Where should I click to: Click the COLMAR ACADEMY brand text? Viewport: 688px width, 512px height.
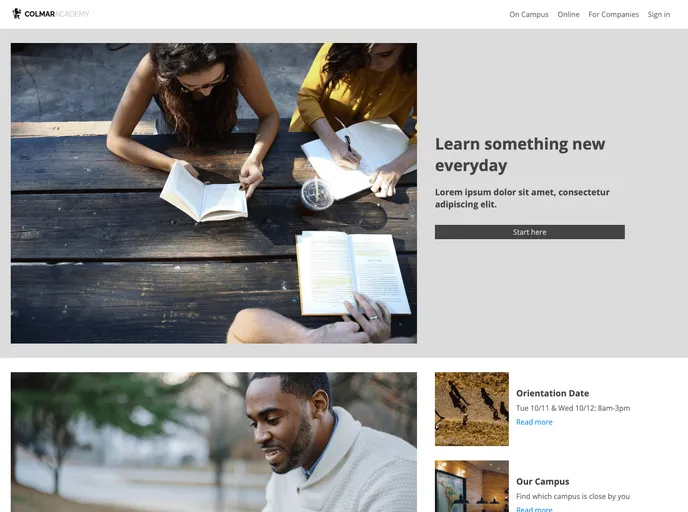[x=57, y=14]
